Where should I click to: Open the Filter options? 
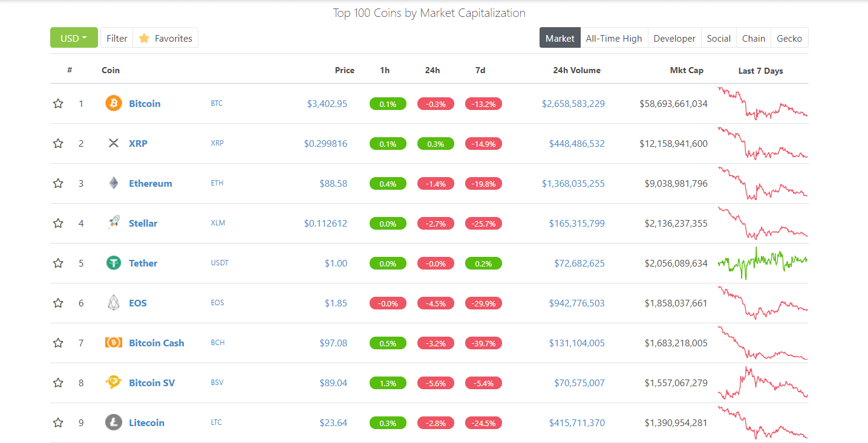(x=117, y=38)
